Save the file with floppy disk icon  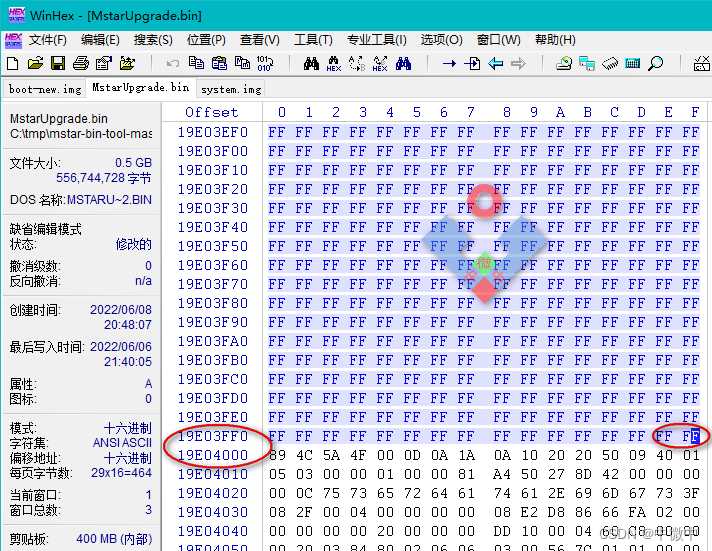tap(58, 63)
